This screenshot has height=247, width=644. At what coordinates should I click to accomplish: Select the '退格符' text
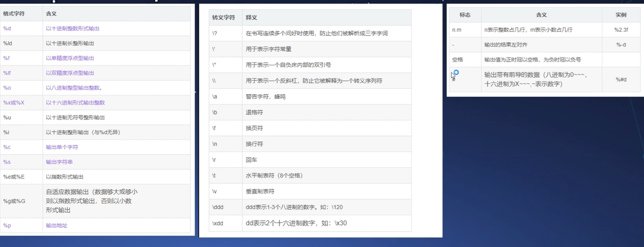click(254, 112)
